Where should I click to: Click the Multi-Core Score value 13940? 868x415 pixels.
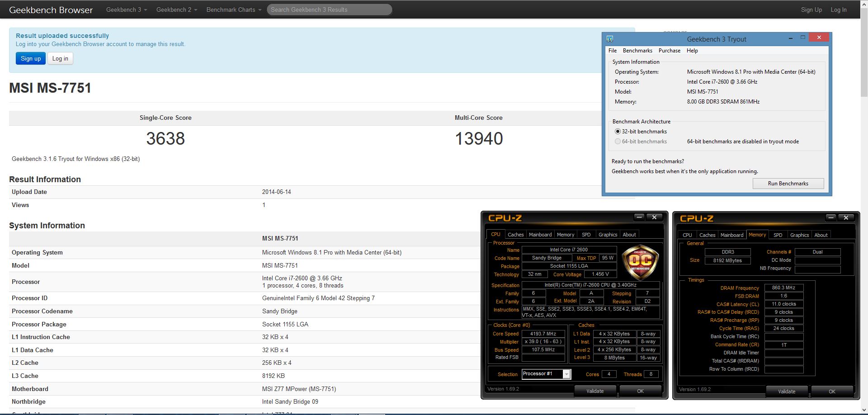(479, 138)
